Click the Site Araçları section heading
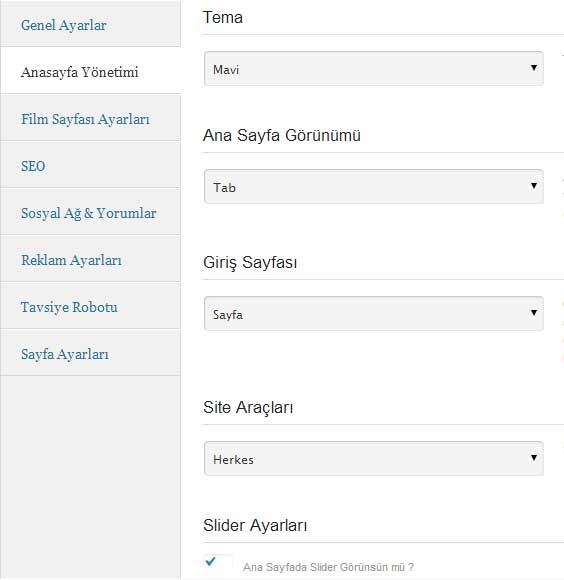Image resolution: width=564 pixels, height=580 pixels. 248,408
